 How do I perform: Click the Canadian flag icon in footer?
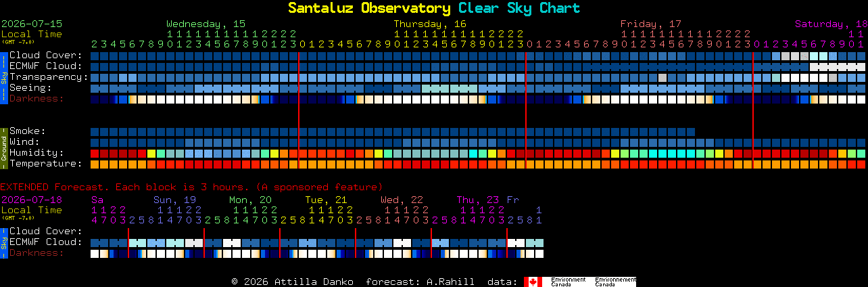[x=533, y=282]
